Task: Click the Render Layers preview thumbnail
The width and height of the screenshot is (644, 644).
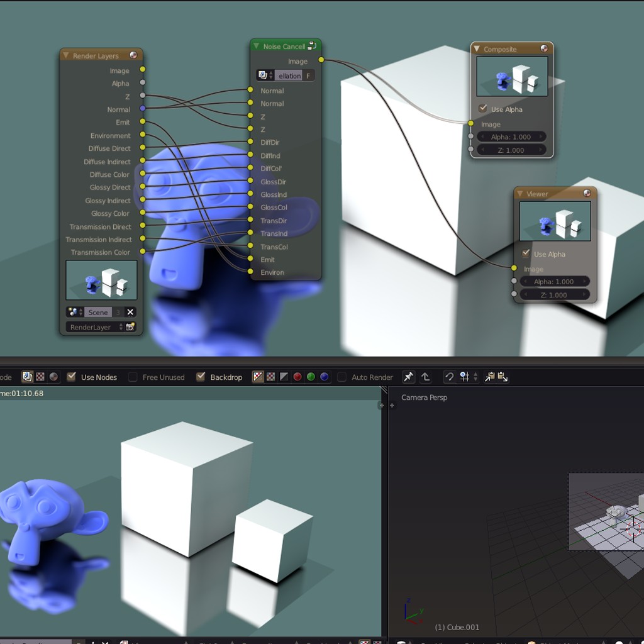Action: click(x=101, y=280)
